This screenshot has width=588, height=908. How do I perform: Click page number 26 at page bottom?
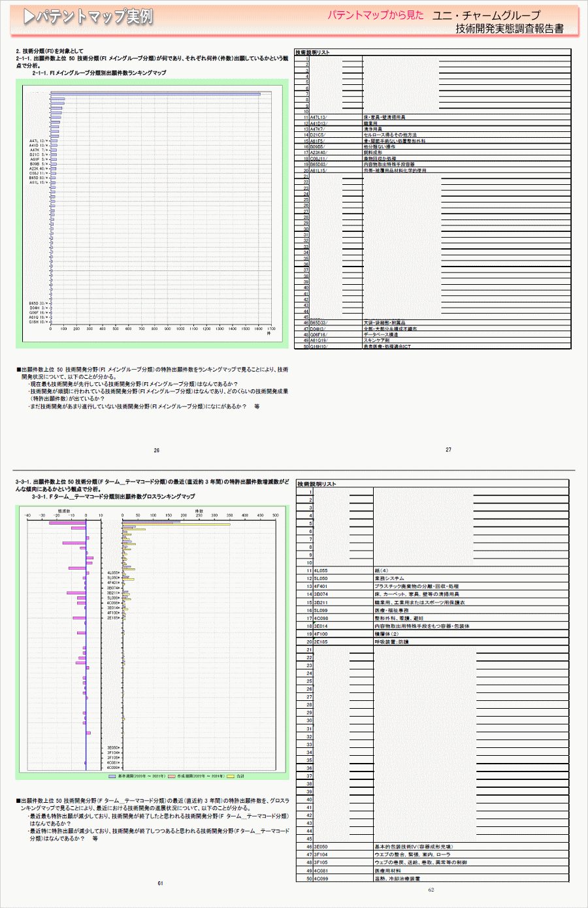pyautogui.click(x=157, y=450)
